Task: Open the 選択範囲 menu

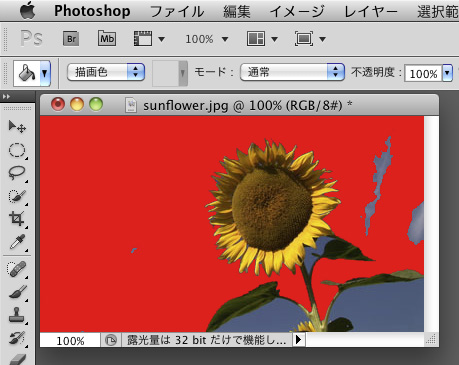Action: [438, 12]
